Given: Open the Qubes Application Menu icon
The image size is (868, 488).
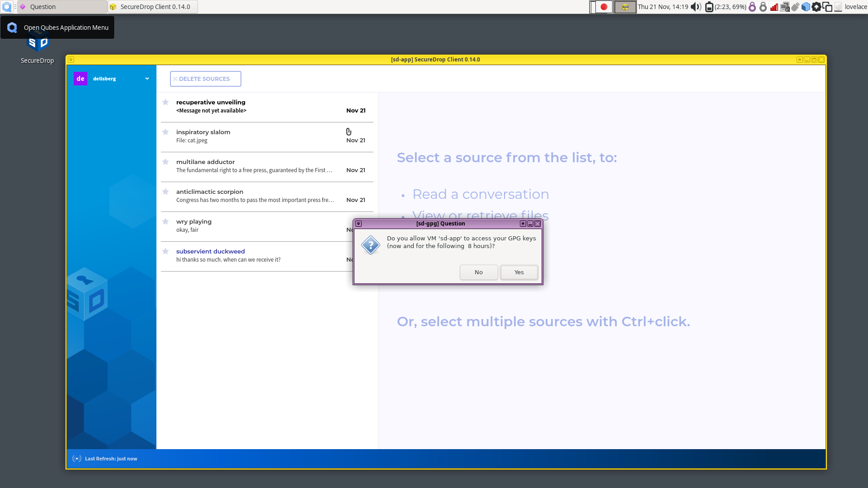Looking at the screenshot, I should point(7,7).
